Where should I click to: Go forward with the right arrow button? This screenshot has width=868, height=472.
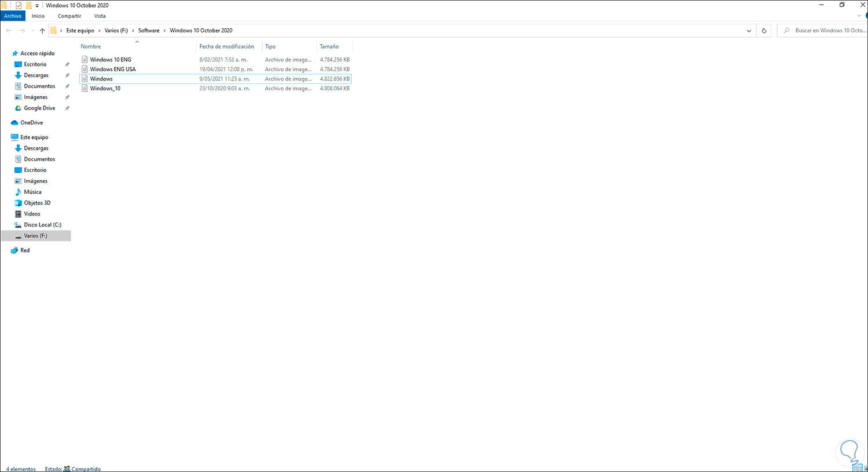tap(22, 31)
